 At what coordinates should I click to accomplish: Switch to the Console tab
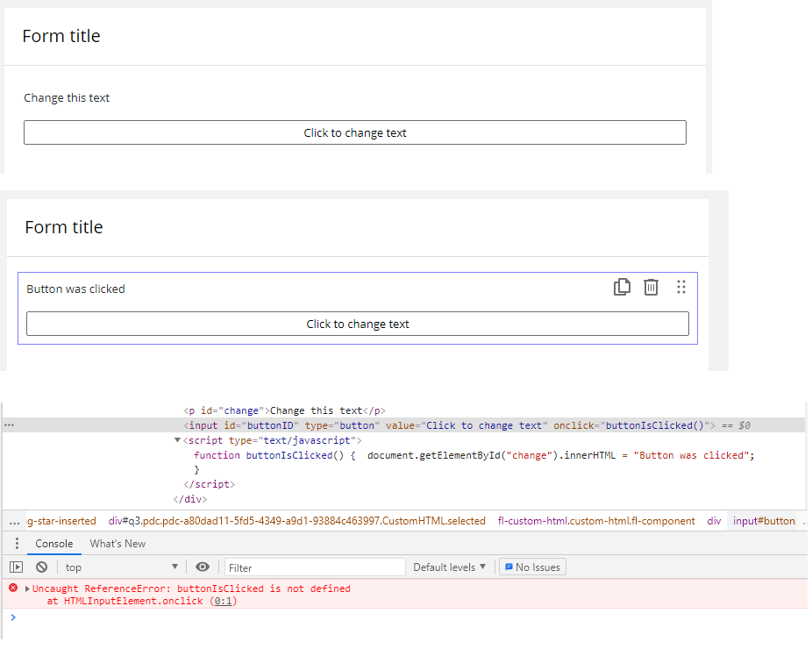click(x=53, y=544)
